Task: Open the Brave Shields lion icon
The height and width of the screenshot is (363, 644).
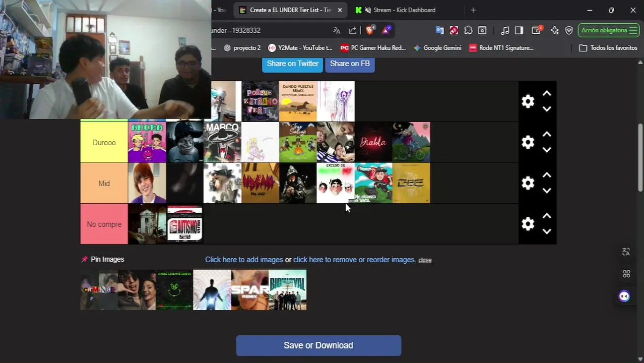Action: point(370,30)
